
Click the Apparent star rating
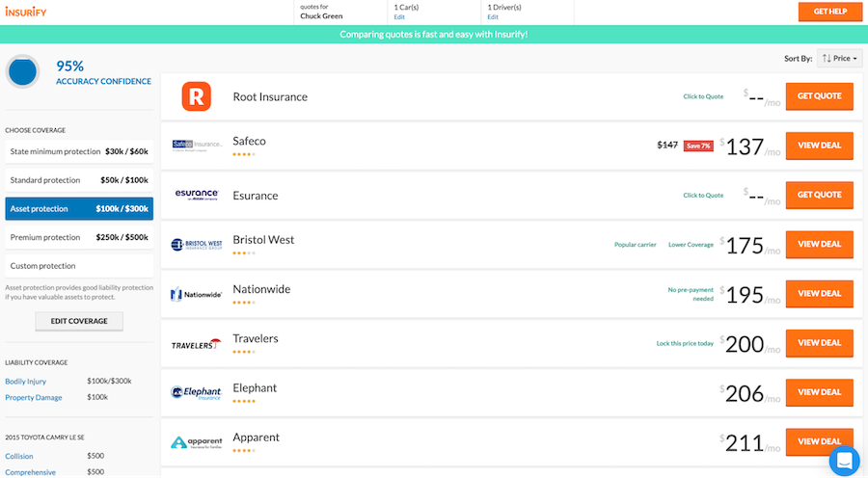244,450
